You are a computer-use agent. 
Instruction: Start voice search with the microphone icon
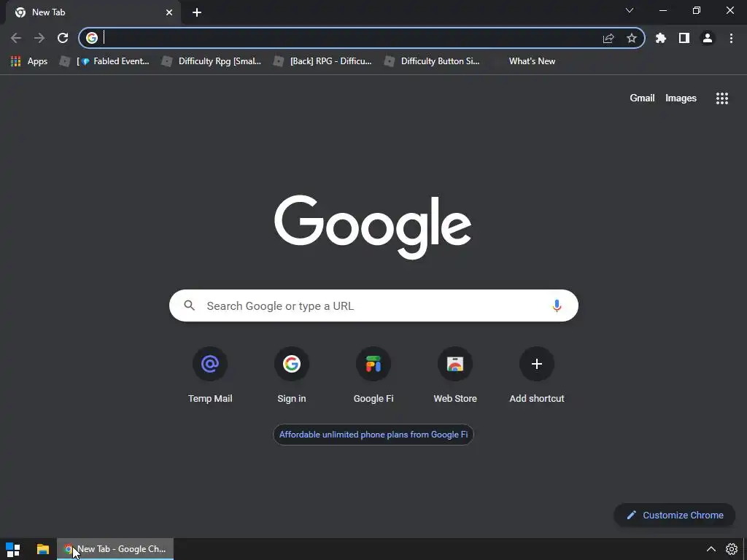557,306
